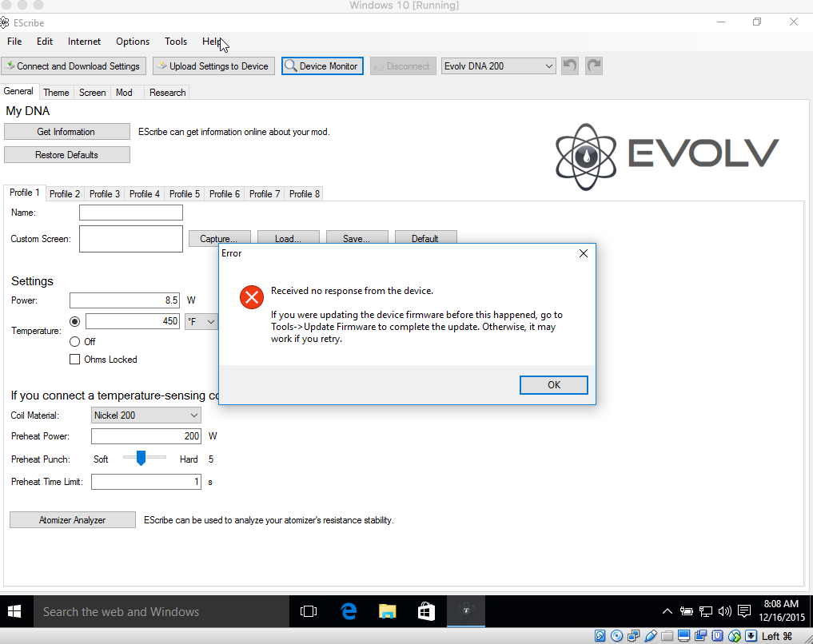Open the Coil Material Nickel 200 dropdown

[x=146, y=415]
